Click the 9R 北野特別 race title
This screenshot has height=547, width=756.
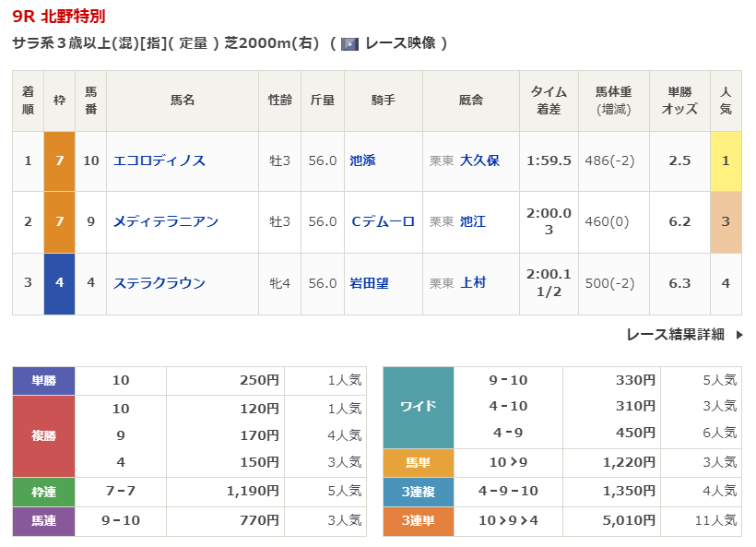59,17
